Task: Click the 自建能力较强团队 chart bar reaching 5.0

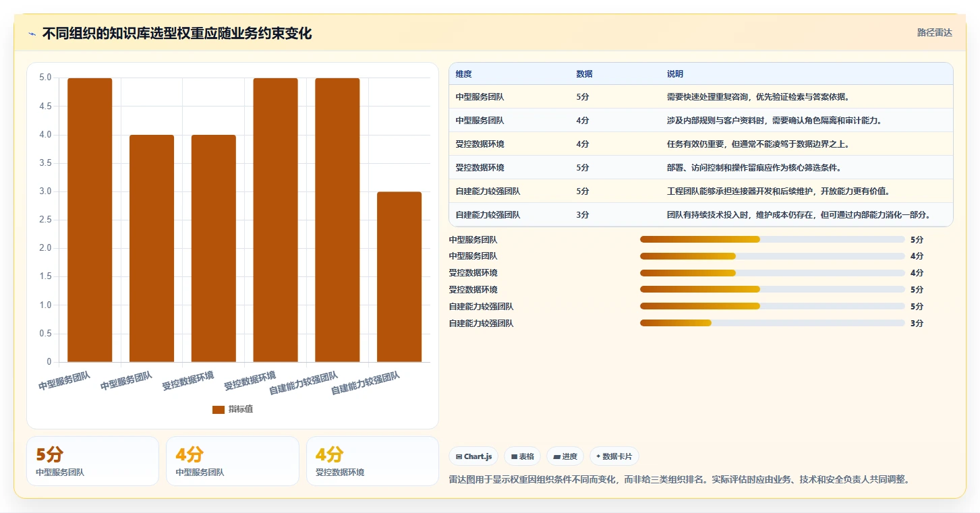Action: 337,220
